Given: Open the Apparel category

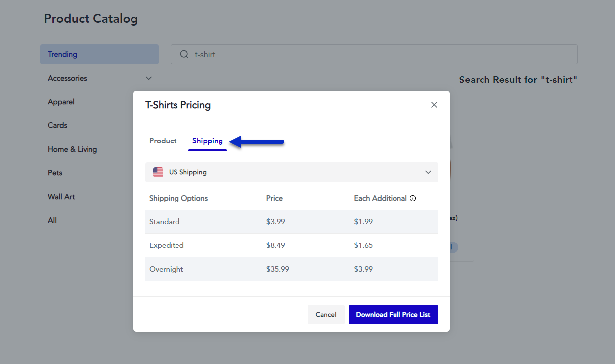Looking at the screenshot, I should (x=61, y=102).
